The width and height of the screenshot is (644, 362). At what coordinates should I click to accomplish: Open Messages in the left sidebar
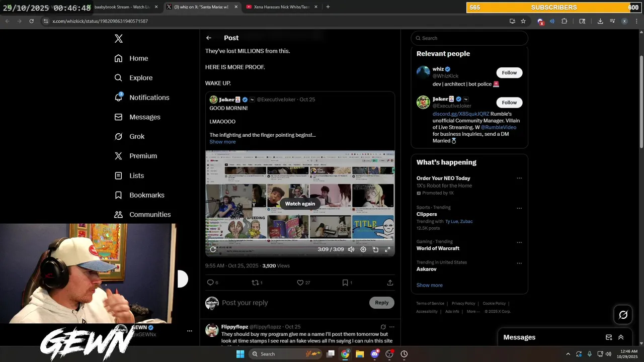coord(137,117)
